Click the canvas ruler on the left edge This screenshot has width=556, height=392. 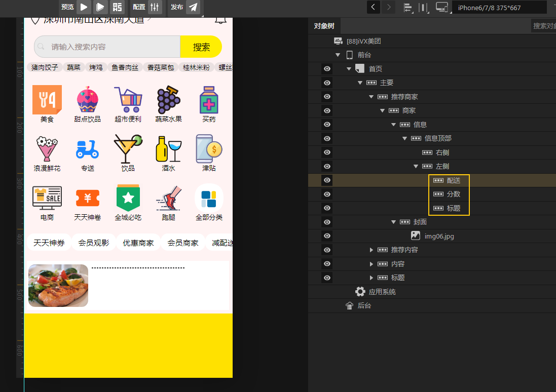point(20,152)
